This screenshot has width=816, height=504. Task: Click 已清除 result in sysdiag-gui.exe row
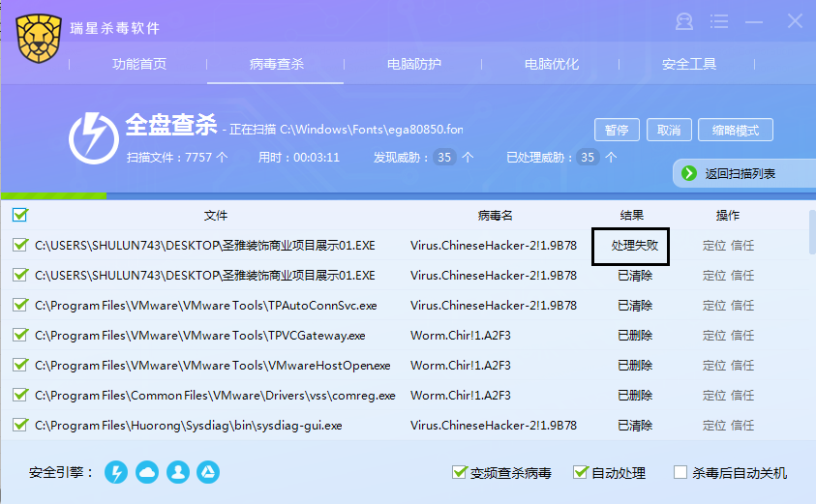tap(635, 426)
